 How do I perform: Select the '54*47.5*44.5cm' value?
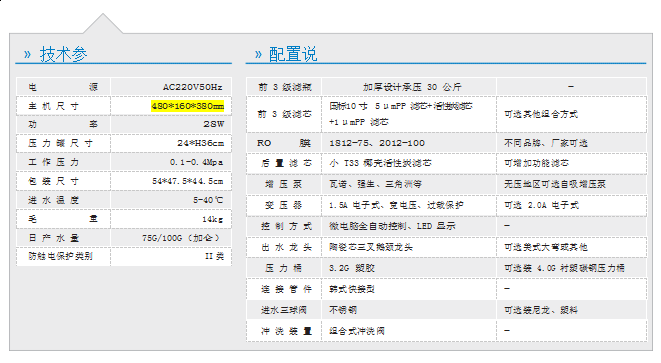188,181
